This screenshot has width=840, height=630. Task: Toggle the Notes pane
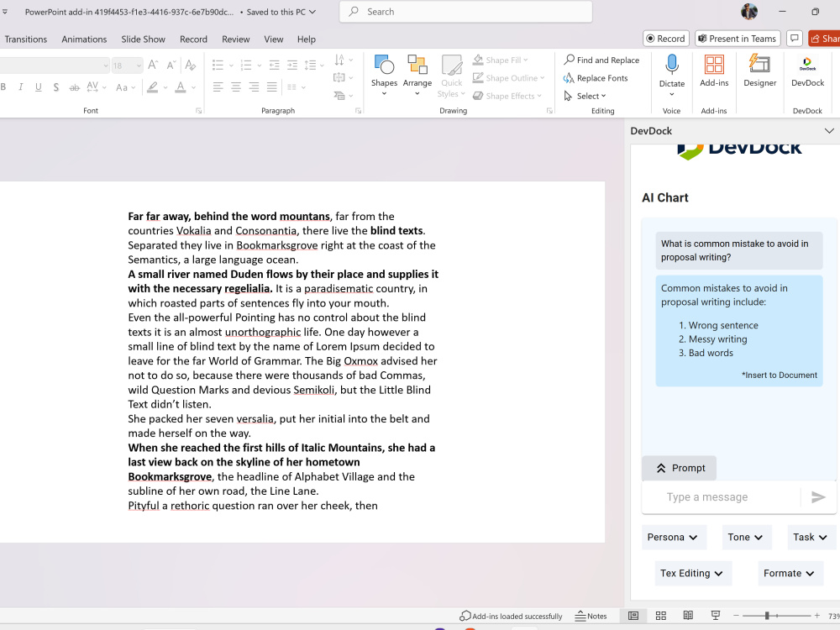pyautogui.click(x=591, y=616)
